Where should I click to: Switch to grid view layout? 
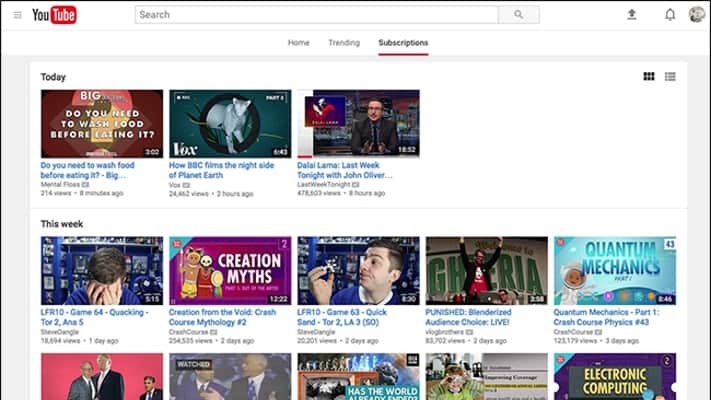pos(649,76)
